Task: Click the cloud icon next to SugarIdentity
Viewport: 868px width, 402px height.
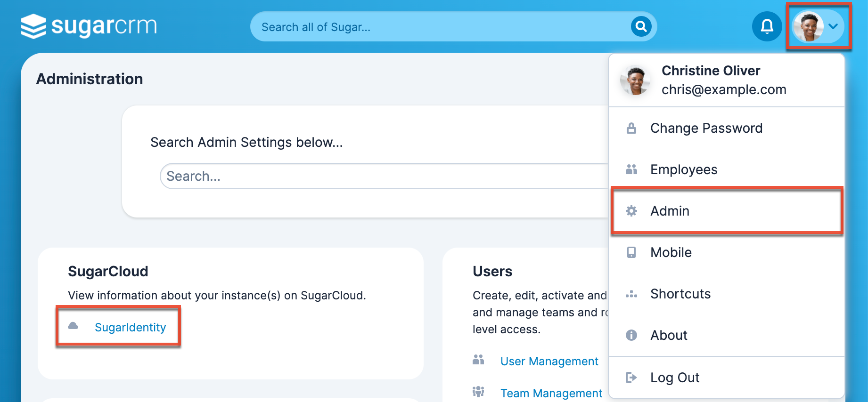Action: click(x=73, y=326)
